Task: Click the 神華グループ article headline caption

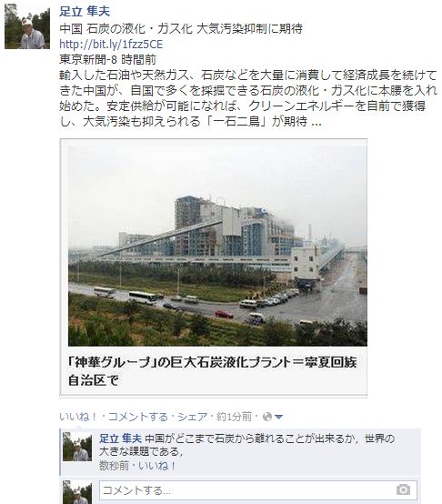Action: 212,371
